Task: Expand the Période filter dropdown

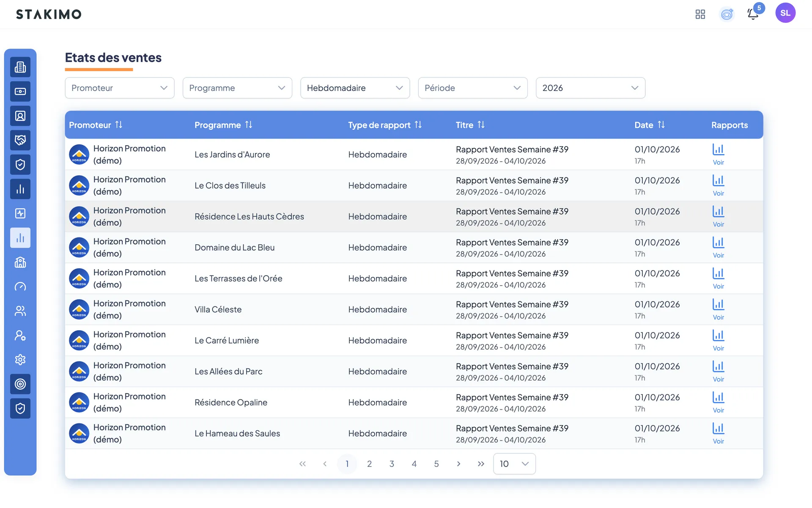Action: (x=473, y=88)
